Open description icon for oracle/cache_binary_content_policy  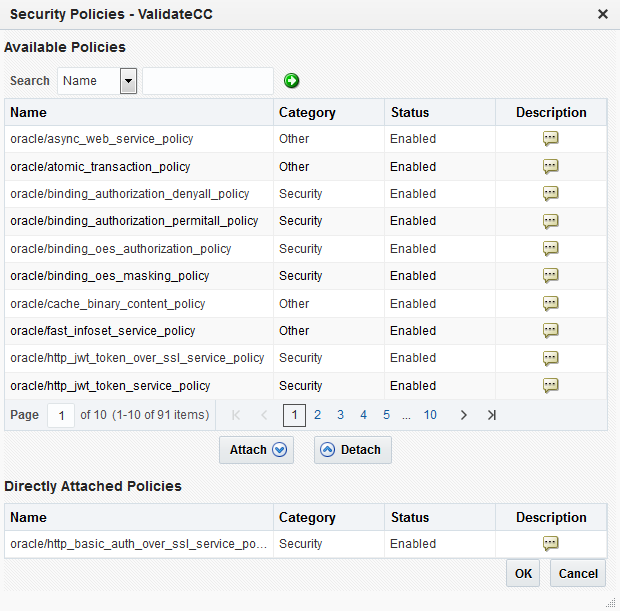(550, 304)
